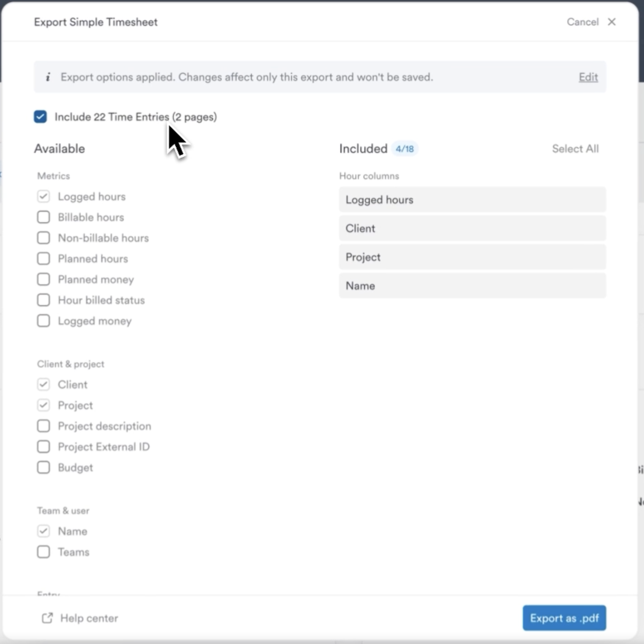Click Select All for included columns
Image resolution: width=644 pixels, height=644 pixels.
click(575, 149)
